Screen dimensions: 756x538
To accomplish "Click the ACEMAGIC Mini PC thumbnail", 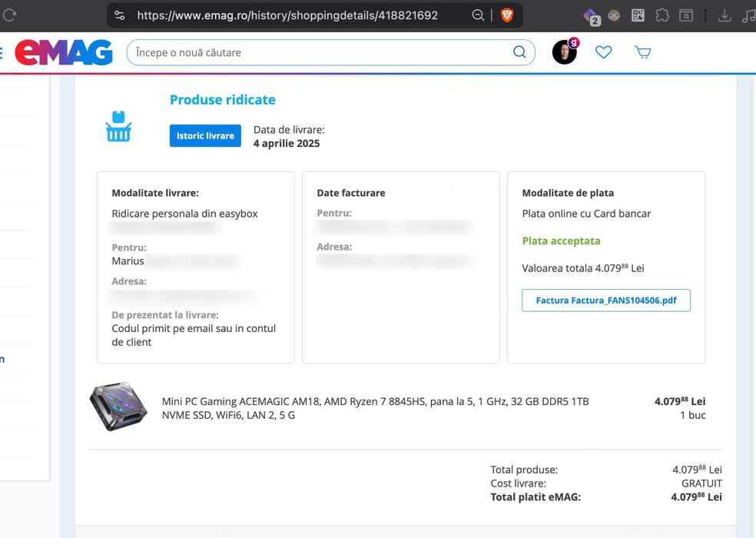I will click(118, 407).
